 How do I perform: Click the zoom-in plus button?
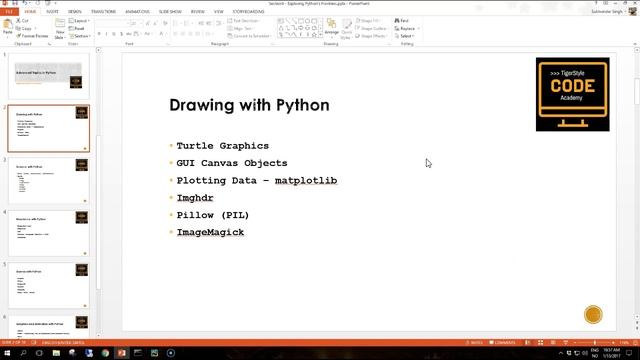click(613, 342)
